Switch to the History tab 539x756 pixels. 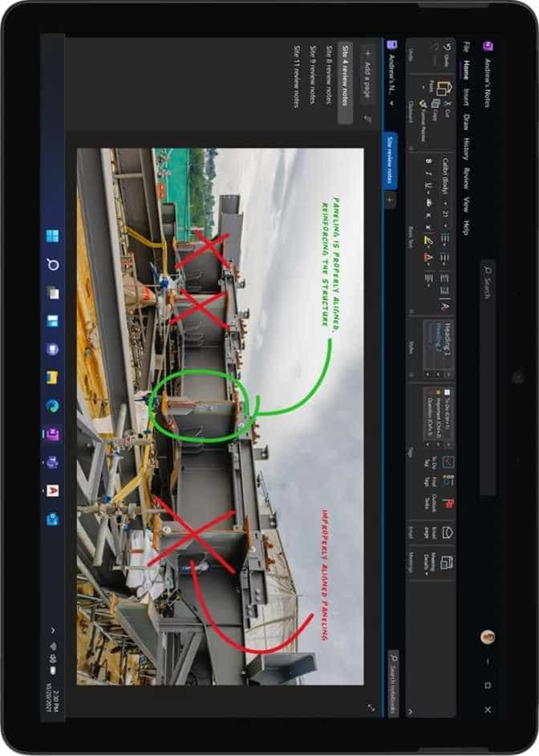(x=466, y=148)
